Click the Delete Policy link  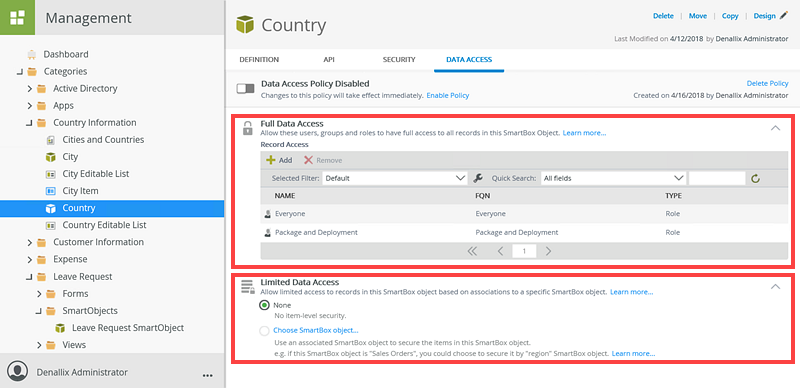point(767,83)
